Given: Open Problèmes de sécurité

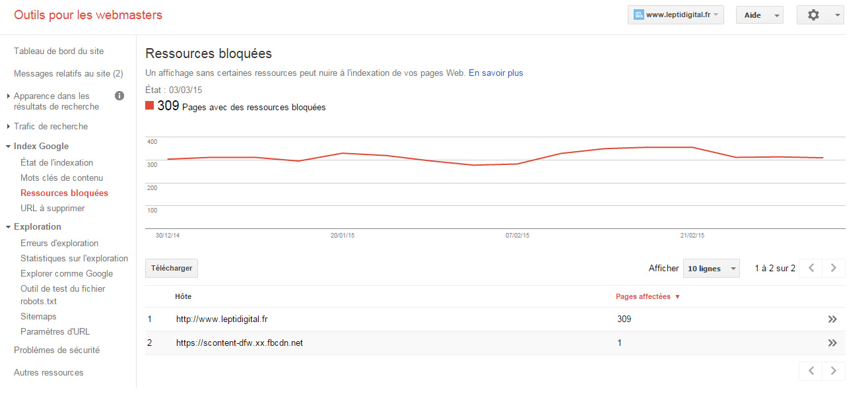Looking at the screenshot, I should 57,350.
